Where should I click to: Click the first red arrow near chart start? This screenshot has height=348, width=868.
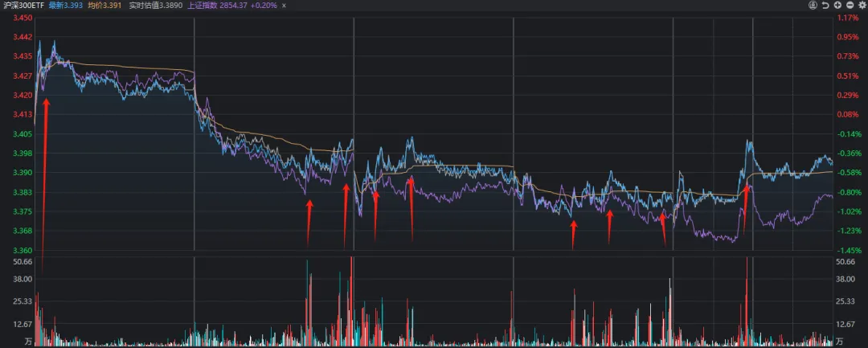click(x=46, y=161)
